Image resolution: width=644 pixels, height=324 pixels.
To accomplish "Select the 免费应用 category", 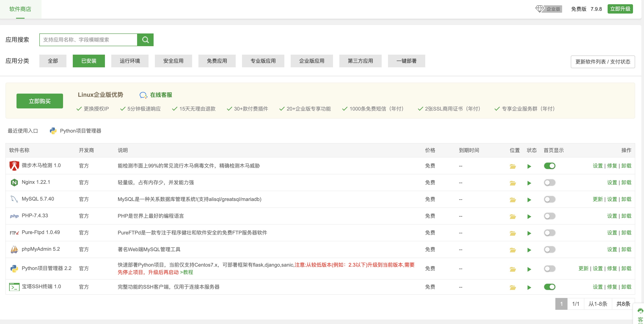I will pyautogui.click(x=217, y=61).
